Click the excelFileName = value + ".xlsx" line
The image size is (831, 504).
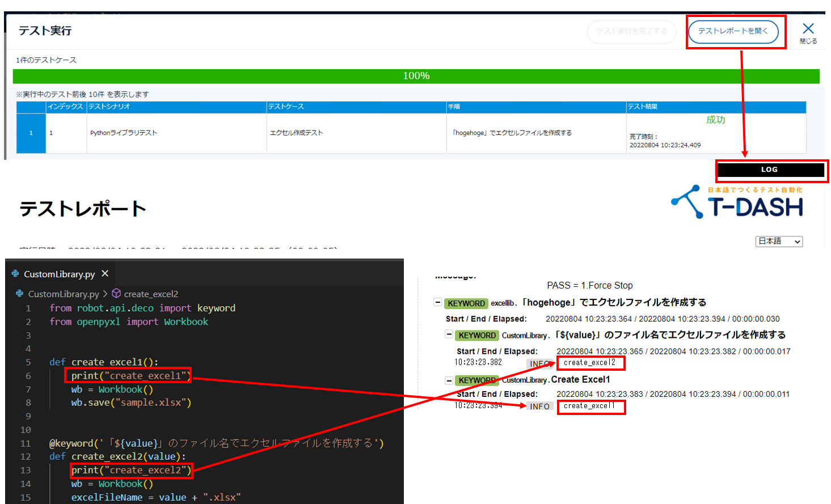[156, 497]
